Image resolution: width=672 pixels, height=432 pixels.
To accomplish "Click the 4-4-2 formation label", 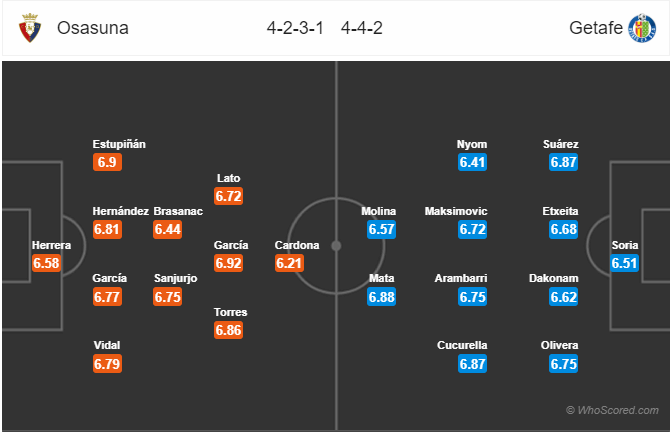I will tap(362, 28).
